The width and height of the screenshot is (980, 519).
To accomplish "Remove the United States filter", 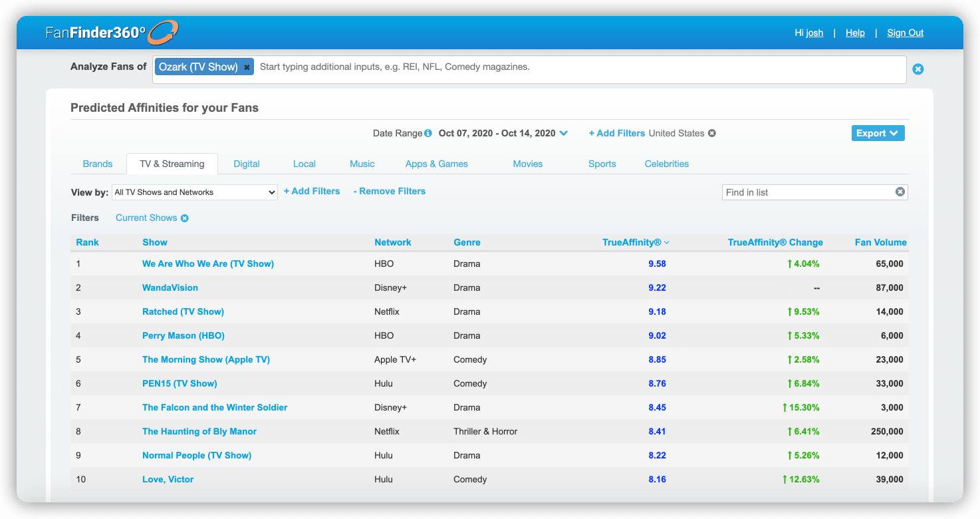I will 711,133.
